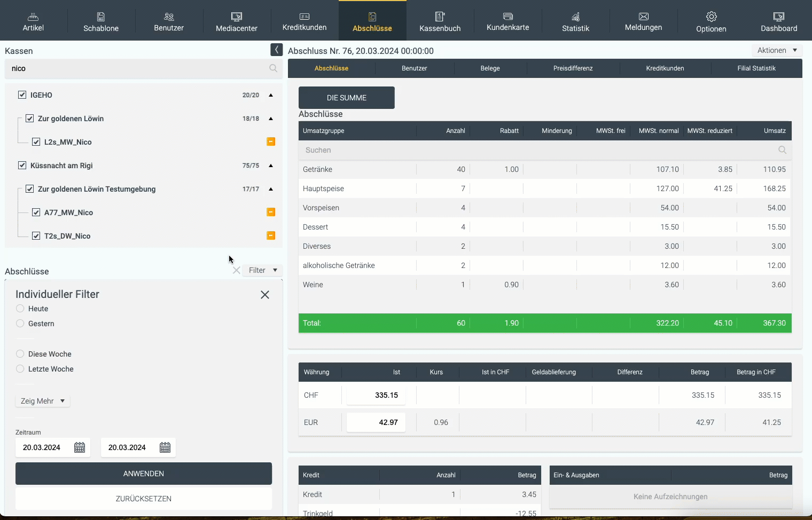The height and width of the screenshot is (520, 812).
Task: Click the ANWENDEN button
Action: pos(144,474)
